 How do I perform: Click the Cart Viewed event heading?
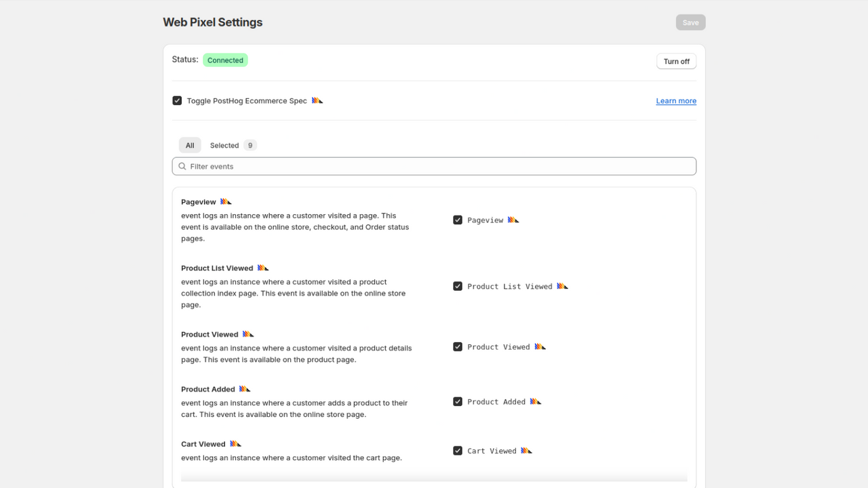tap(203, 445)
